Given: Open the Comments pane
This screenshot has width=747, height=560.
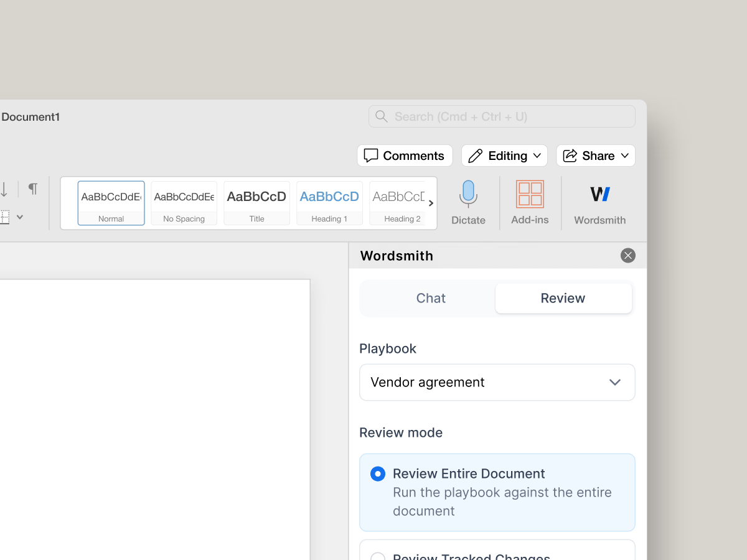Looking at the screenshot, I should click(405, 156).
